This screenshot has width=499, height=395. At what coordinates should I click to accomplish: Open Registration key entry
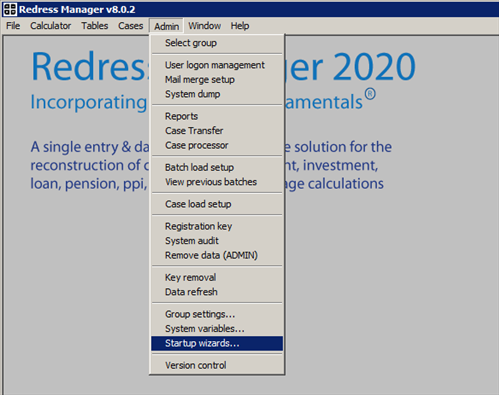(x=217, y=226)
